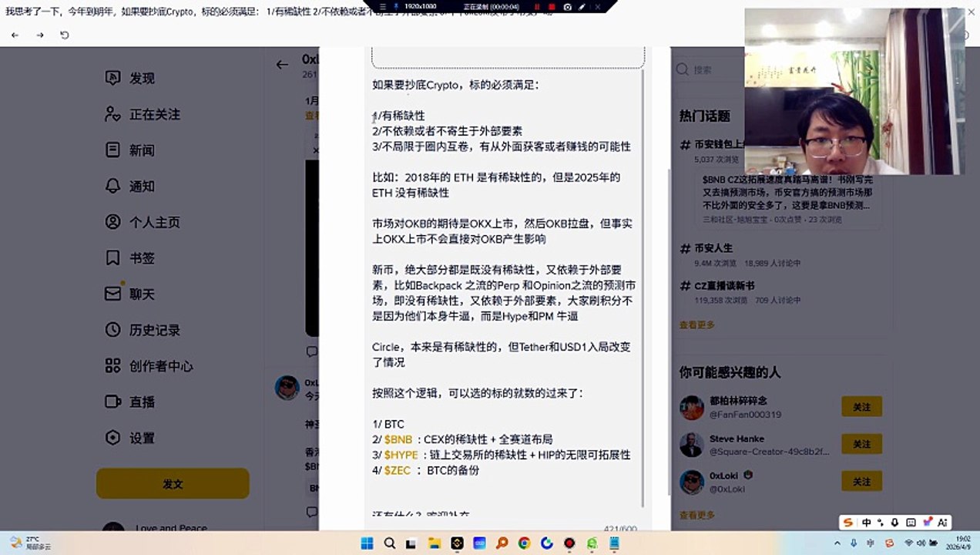
Task: Open the 0xLoki post avatar in feed
Action: click(x=287, y=388)
